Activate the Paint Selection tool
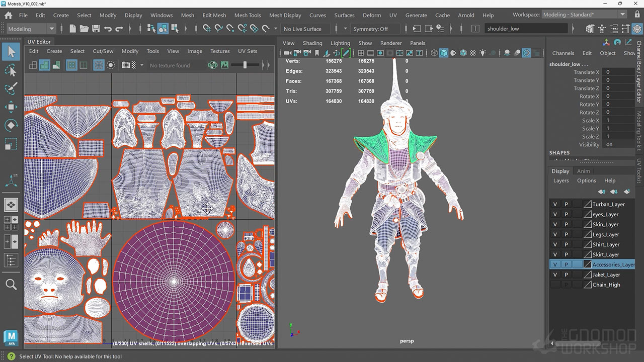Screen dimensions: 644x362 [x=11, y=88]
